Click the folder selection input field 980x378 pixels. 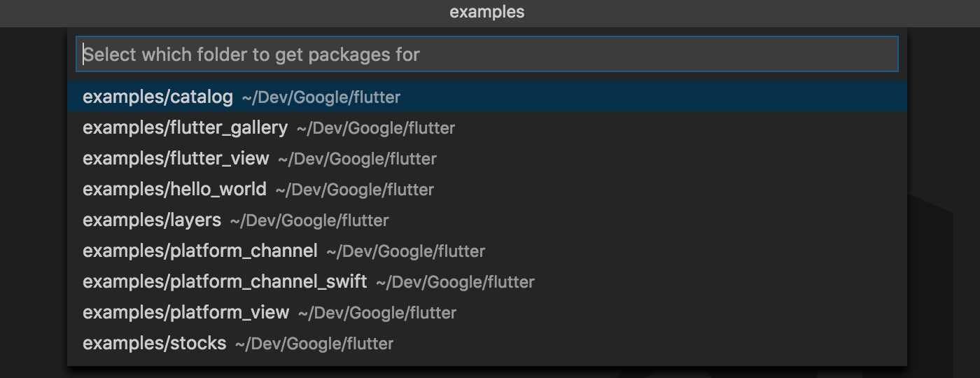[x=486, y=55]
